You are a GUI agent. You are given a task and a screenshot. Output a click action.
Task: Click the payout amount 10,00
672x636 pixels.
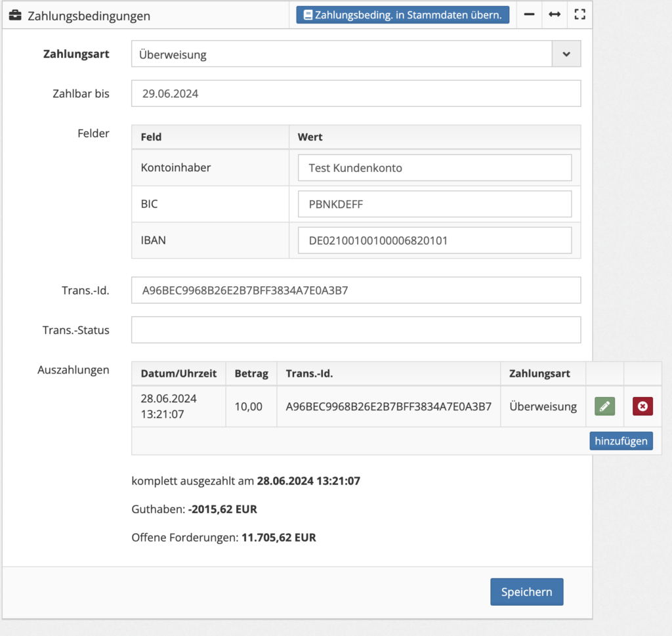click(x=249, y=406)
